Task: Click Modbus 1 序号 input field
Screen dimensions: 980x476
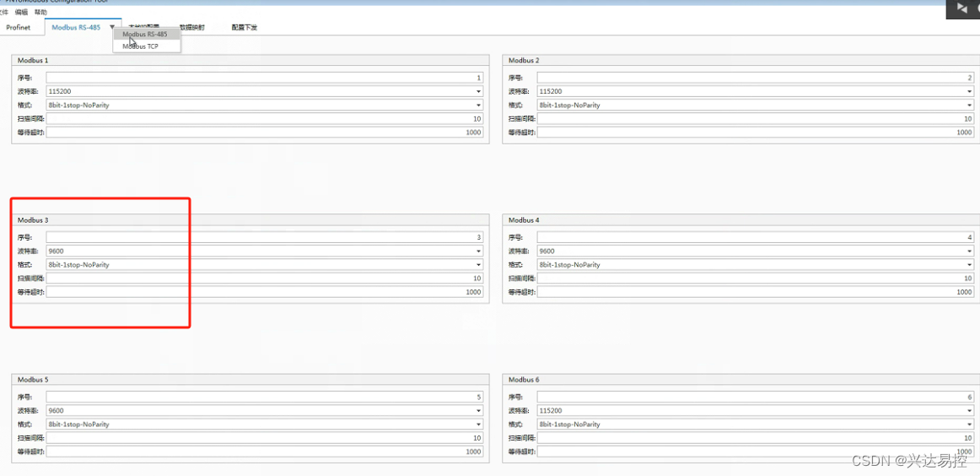Action: [x=264, y=78]
